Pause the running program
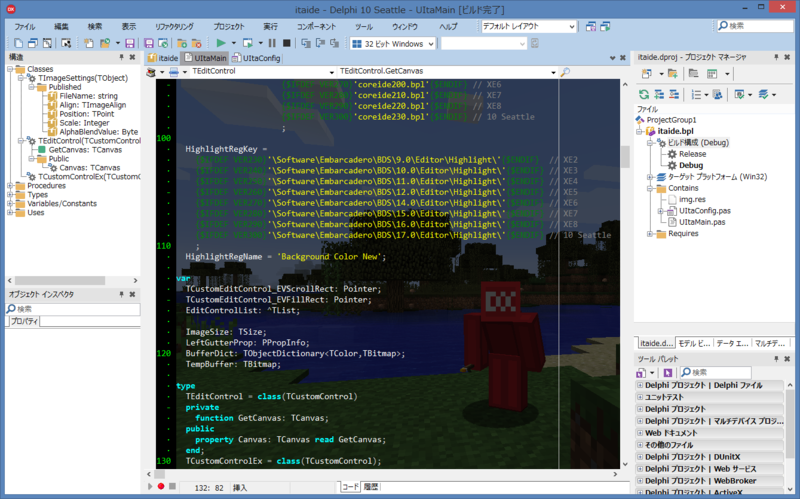Image resolution: width=800 pixels, height=499 pixels. click(272, 43)
